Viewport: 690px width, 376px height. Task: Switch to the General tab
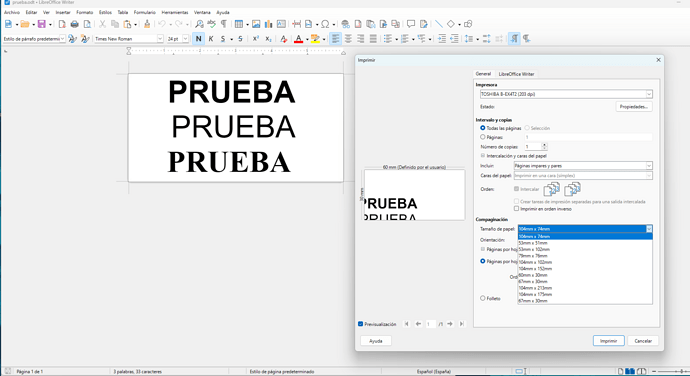pos(483,74)
